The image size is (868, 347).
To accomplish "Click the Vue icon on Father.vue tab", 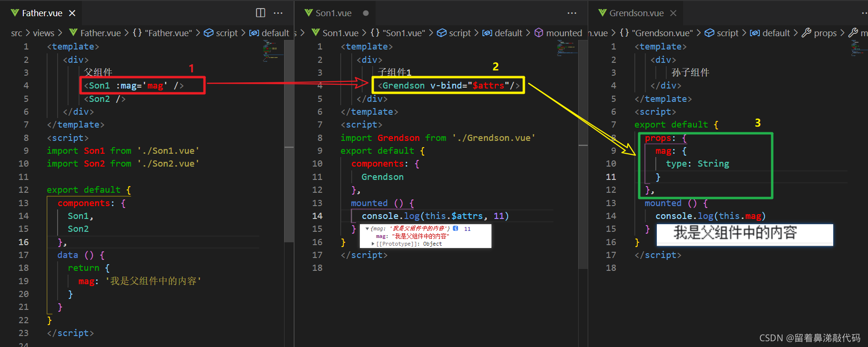I will click(x=15, y=13).
